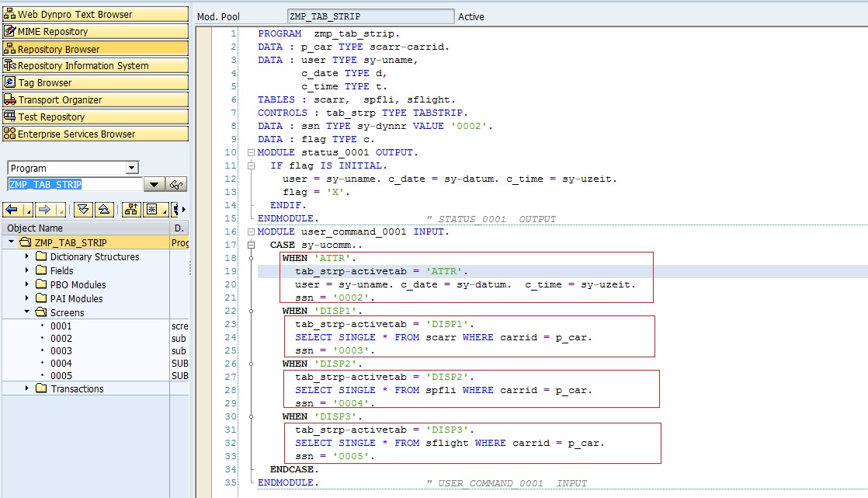Select the back navigation arrow icon
Screen dimensions: 868x498
coord(10,209)
